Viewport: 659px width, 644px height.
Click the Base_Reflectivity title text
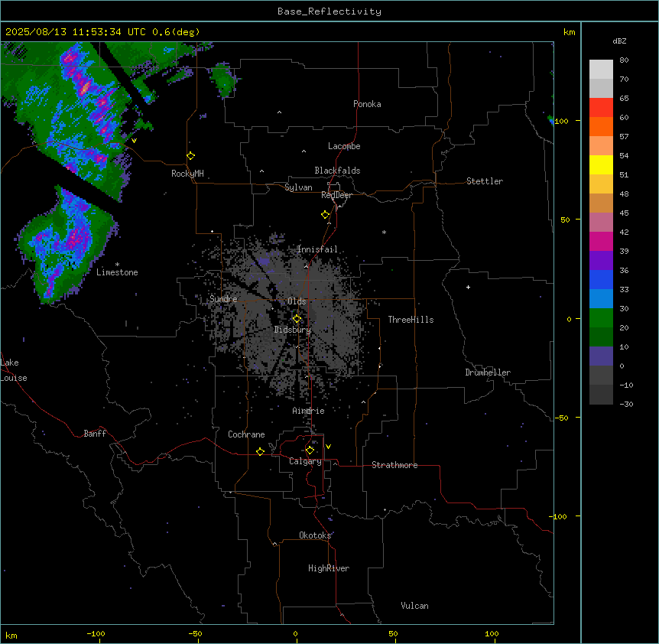(x=329, y=11)
